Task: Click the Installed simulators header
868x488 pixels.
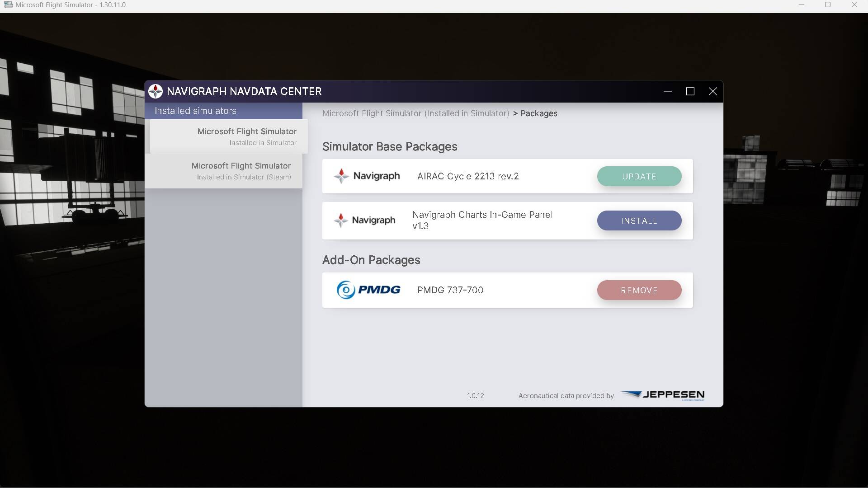Action: pos(223,111)
